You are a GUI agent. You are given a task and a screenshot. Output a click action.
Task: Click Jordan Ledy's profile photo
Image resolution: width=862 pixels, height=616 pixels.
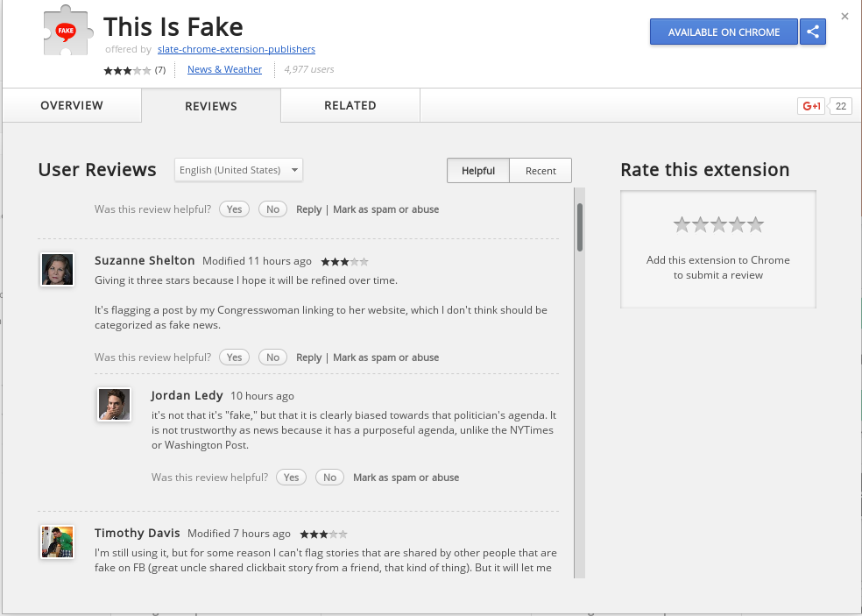(115, 404)
